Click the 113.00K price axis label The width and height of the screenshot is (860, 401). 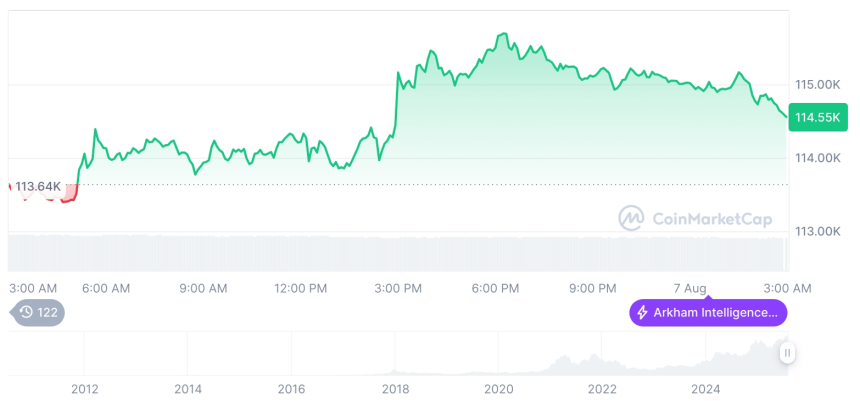[817, 231]
